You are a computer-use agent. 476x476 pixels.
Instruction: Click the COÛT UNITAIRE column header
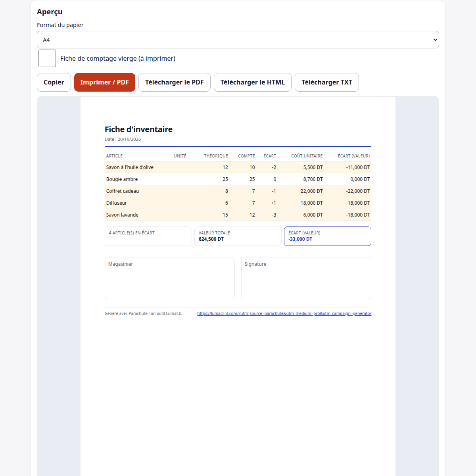click(307, 156)
